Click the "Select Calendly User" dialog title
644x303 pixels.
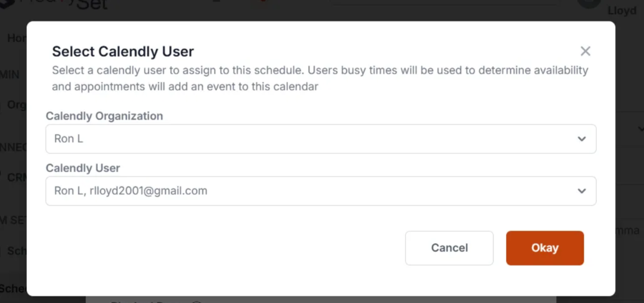pos(123,51)
